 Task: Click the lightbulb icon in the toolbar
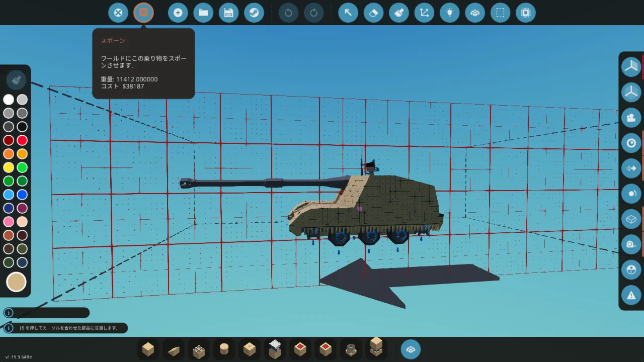coord(450,13)
